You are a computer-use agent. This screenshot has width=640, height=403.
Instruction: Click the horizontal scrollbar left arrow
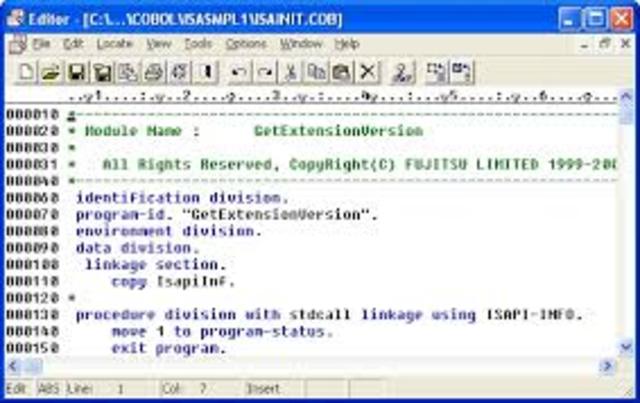13,365
